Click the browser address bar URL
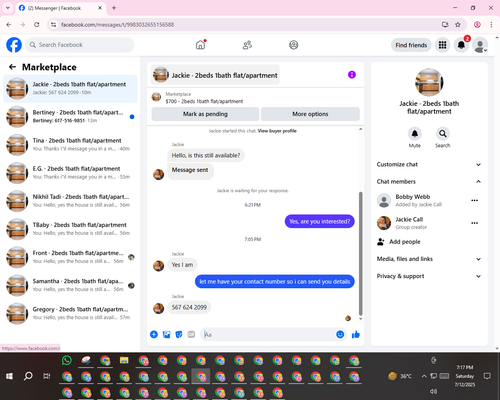 (x=117, y=24)
